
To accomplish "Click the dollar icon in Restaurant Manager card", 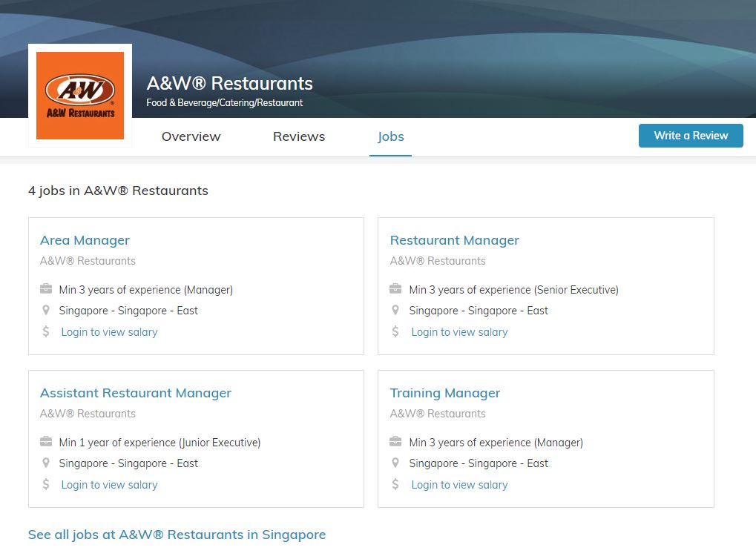I will tap(395, 332).
